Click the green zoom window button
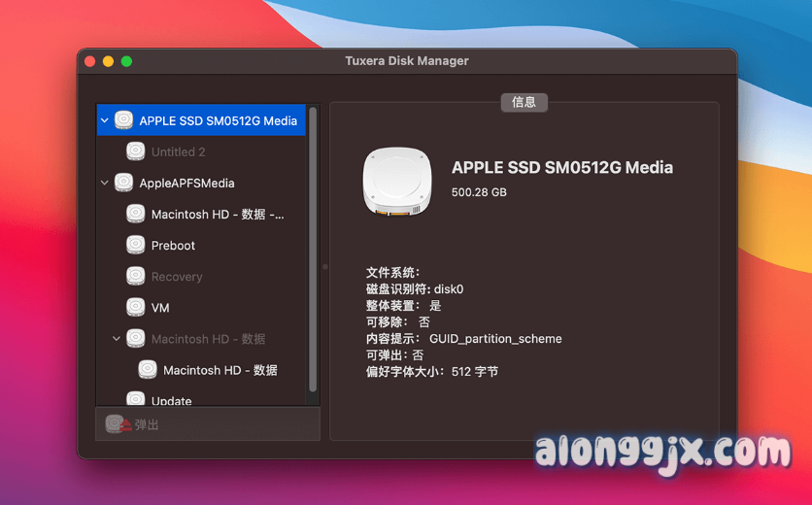 (x=126, y=61)
